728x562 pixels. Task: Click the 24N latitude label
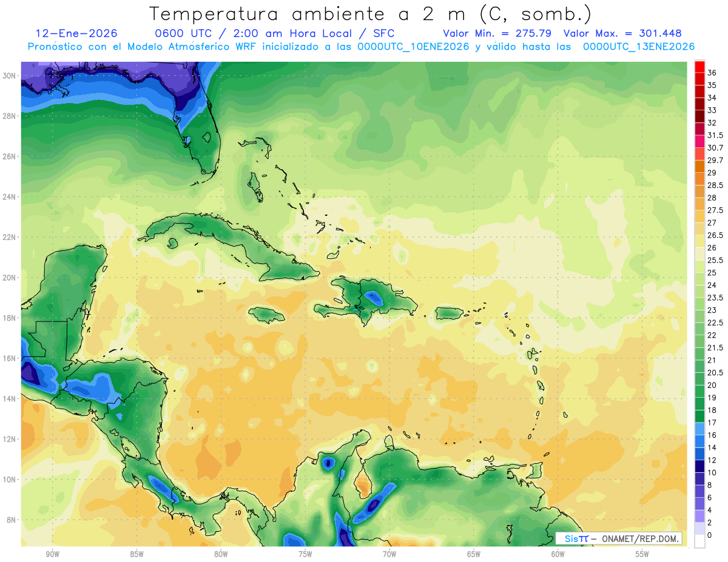point(10,196)
